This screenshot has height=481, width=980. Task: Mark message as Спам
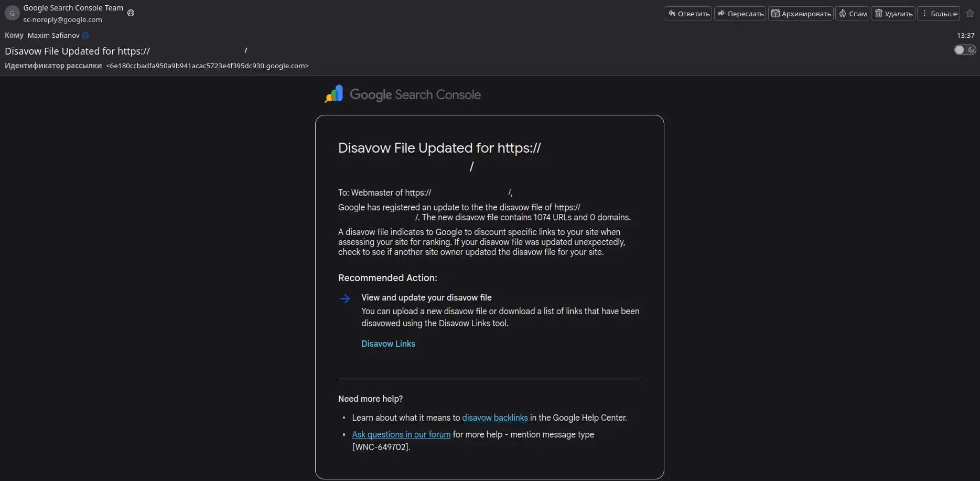point(852,14)
